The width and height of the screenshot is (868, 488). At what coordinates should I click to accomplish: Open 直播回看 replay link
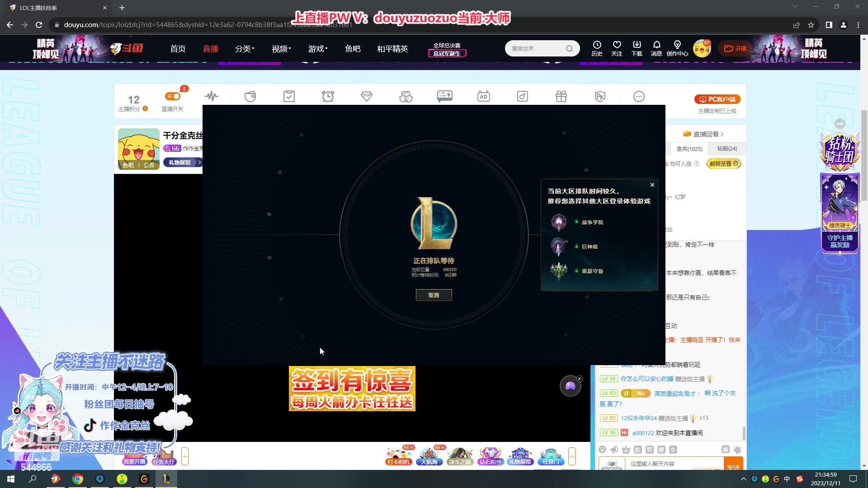pos(703,134)
